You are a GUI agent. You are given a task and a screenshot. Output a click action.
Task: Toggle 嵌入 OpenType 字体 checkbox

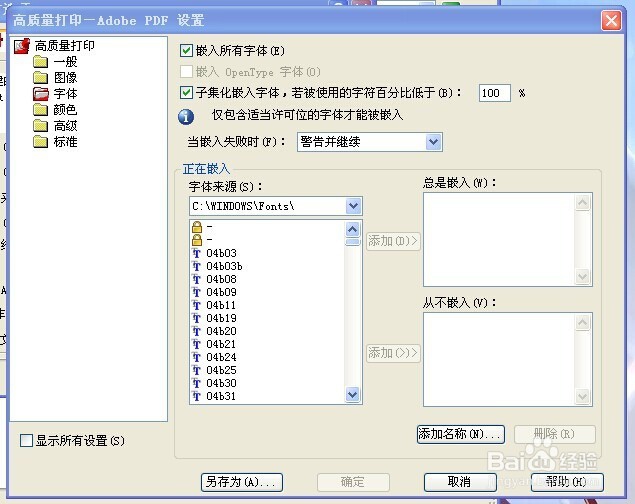(186, 72)
